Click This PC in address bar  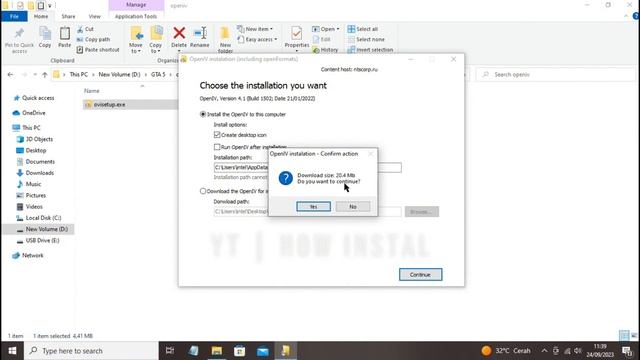[x=78, y=75]
